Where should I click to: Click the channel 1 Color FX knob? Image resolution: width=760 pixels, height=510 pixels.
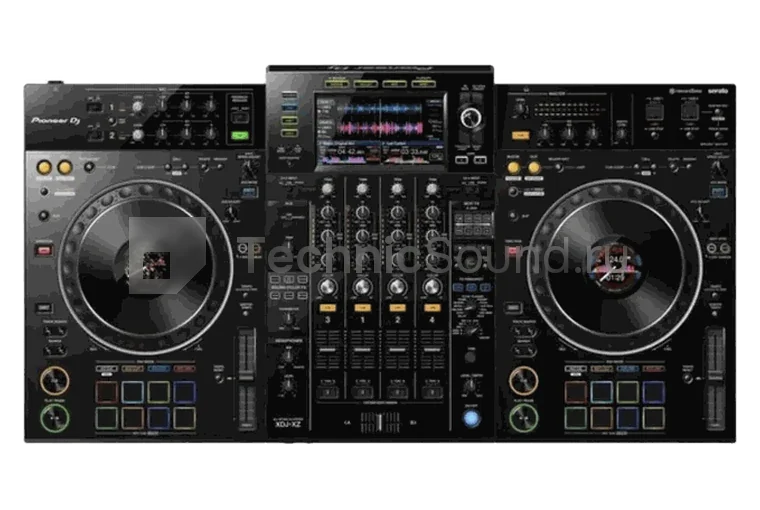pos(362,287)
